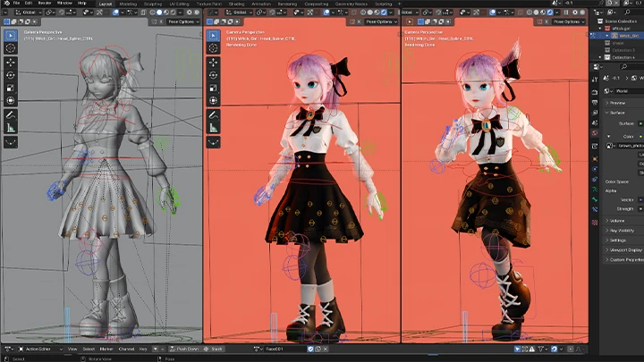Open the Tool properties tab
Image resolution: width=644 pixels, height=362 pixels.
point(595,79)
